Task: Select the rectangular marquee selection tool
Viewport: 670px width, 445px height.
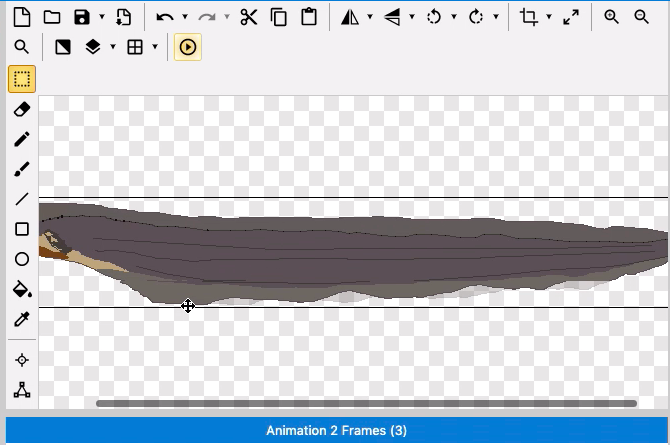Action: click(22, 79)
